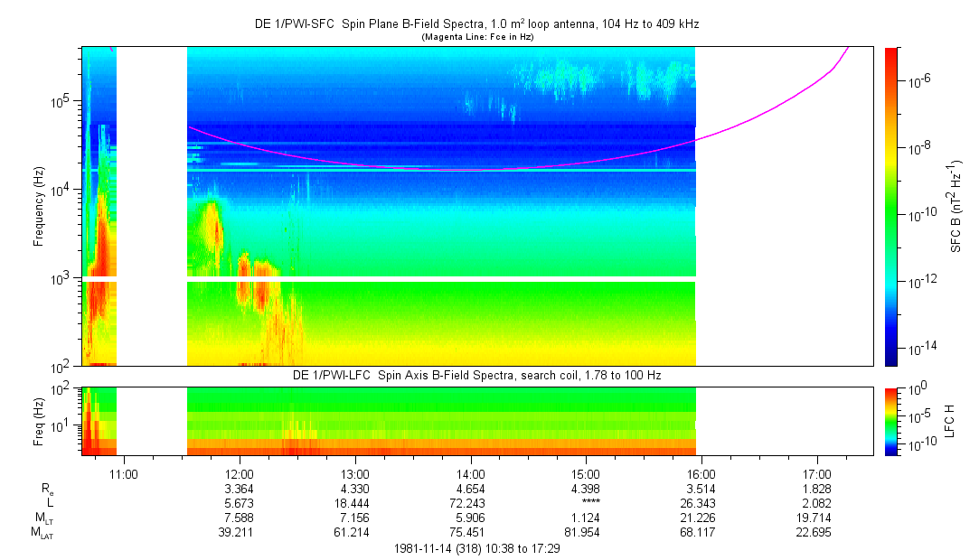This screenshot has height=560, width=979.
Task: Click the L value 72.243
Action: 470,503
